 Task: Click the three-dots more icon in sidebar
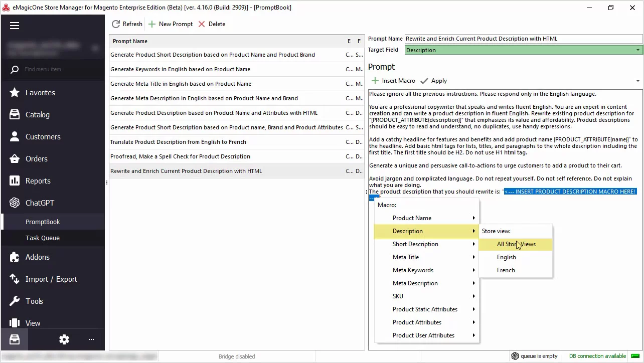pyautogui.click(x=91, y=339)
